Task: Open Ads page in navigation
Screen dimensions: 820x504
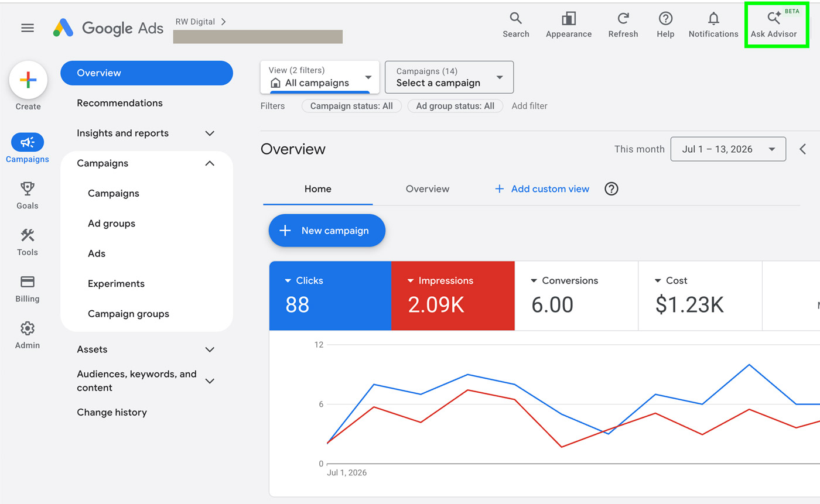Action: pyautogui.click(x=97, y=253)
